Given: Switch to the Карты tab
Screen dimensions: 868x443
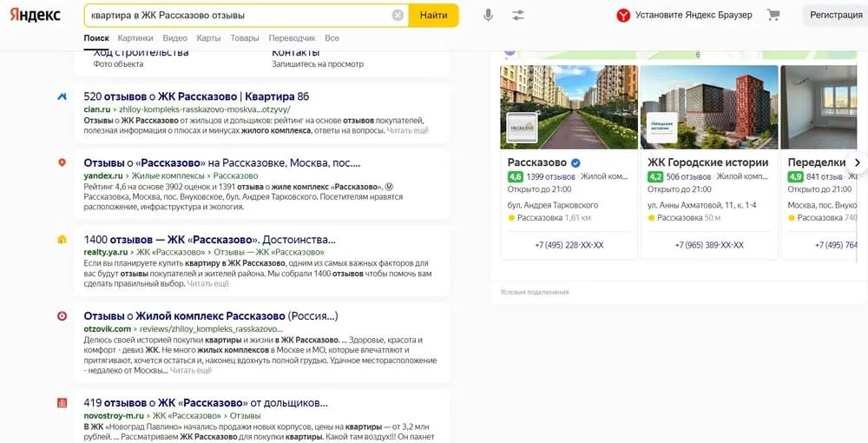Looking at the screenshot, I should click(208, 38).
